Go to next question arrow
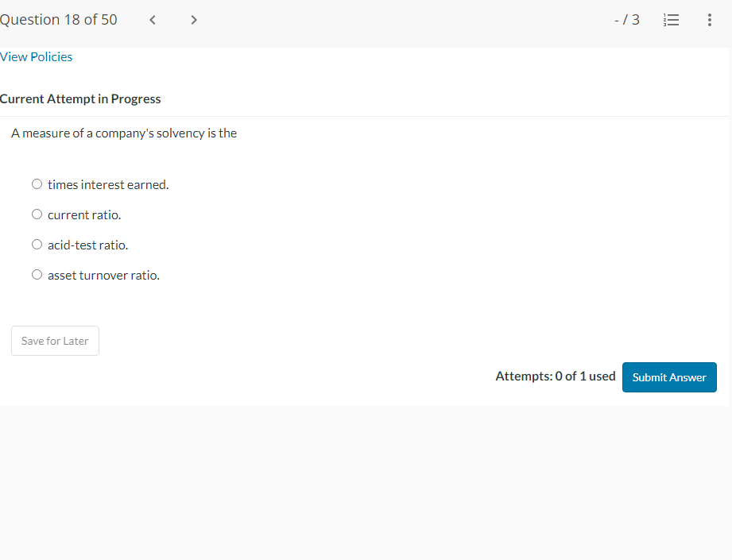 tap(194, 20)
